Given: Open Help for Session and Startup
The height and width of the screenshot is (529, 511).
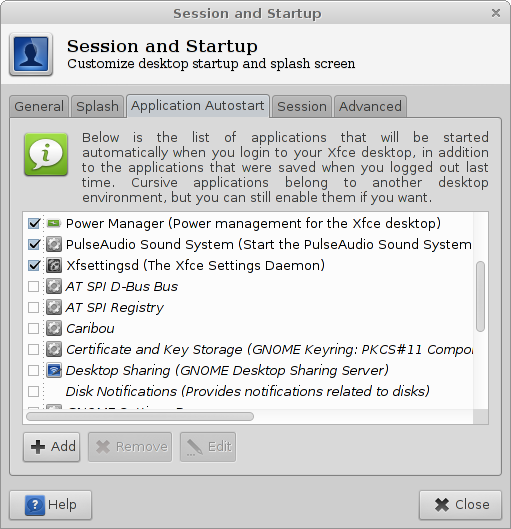Looking at the screenshot, I should coord(51,505).
